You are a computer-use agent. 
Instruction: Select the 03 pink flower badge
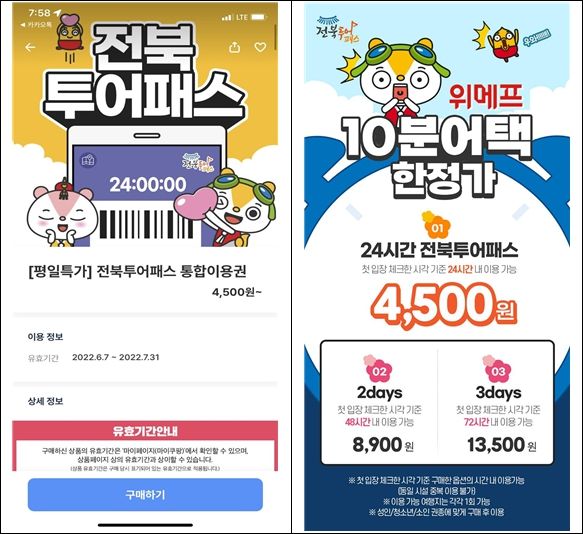[497, 369]
